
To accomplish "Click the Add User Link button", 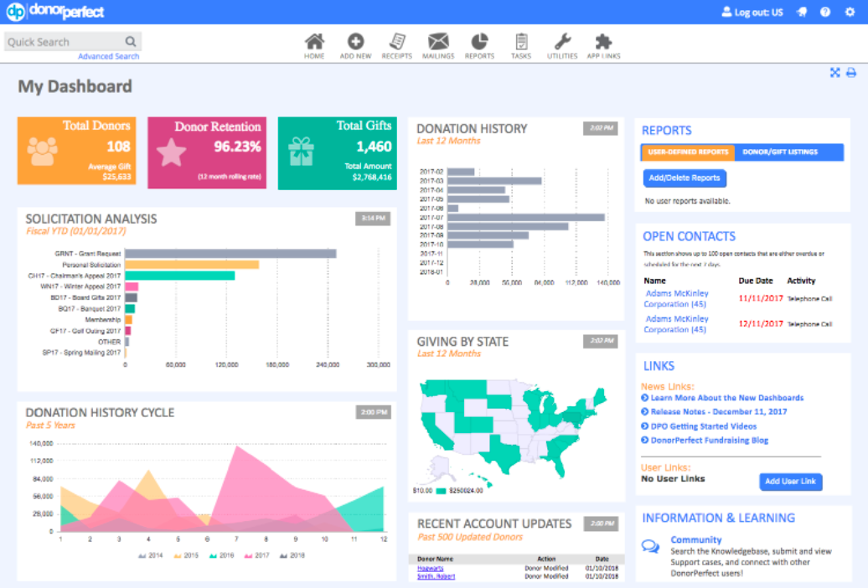I will pos(791,481).
